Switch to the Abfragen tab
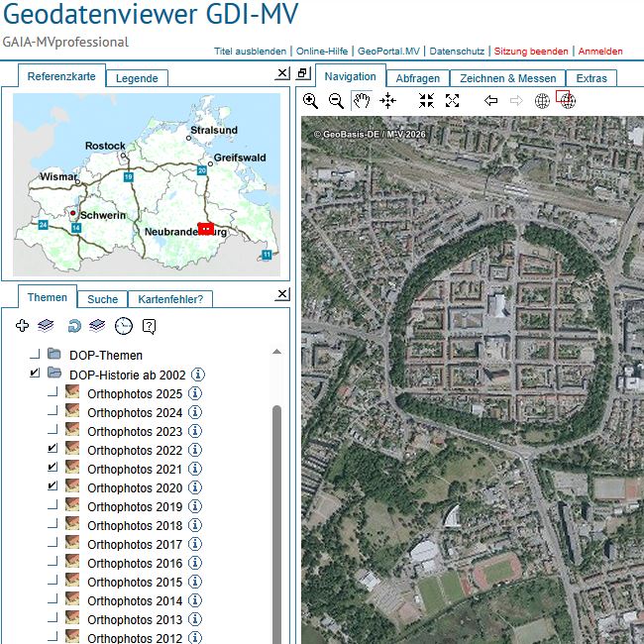Viewport: 644px width, 644px height. point(418,78)
